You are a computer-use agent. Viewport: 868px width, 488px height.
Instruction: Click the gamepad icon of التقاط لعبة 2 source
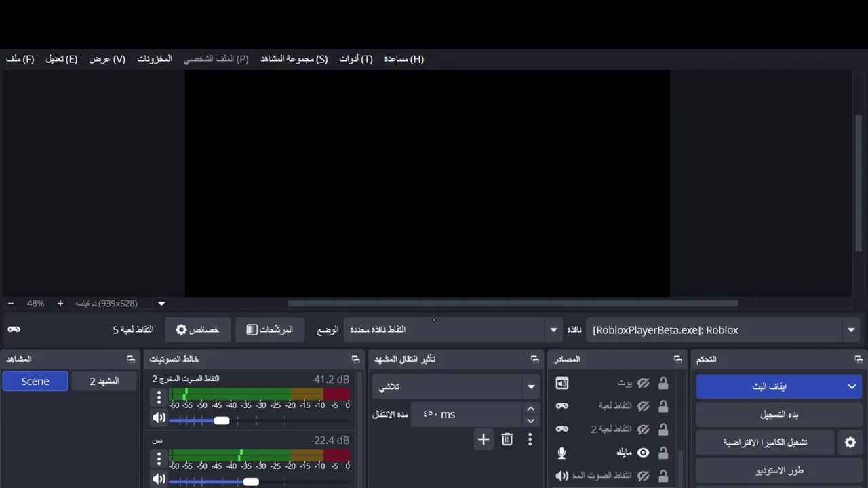point(561,429)
